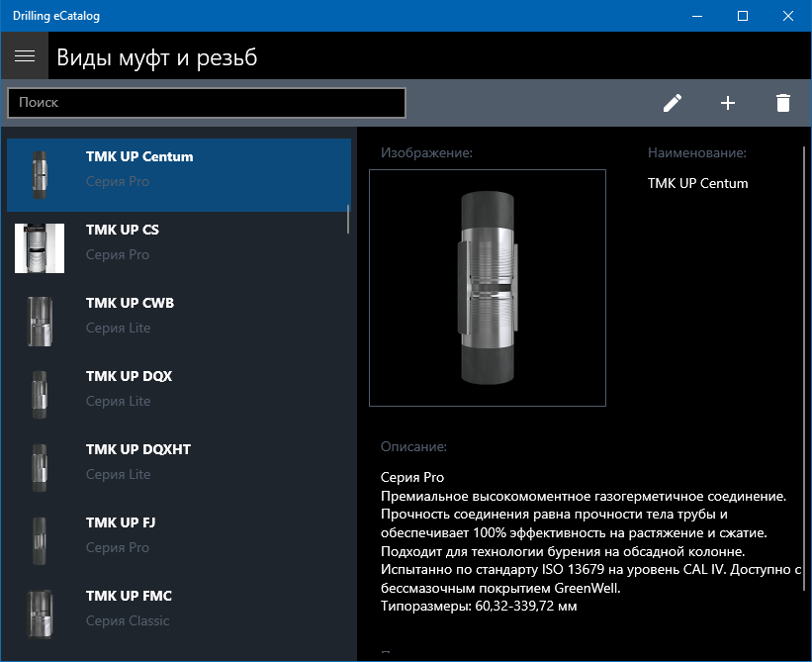Screen dimensions: 812x662
Task: Click the TMK UP CS row thumbnail
Action: pos(40,248)
